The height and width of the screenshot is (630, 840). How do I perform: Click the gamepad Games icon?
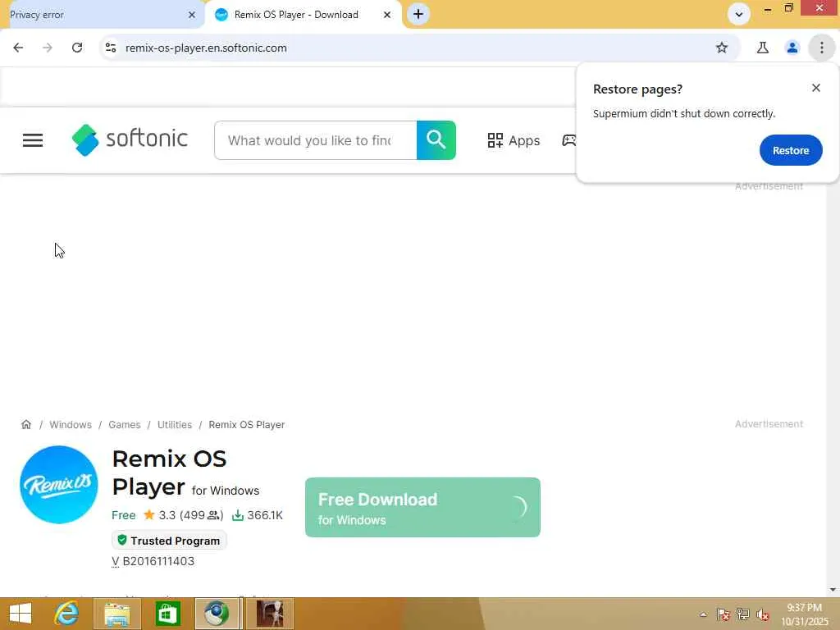pyautogui.click(x=568, y=140)
